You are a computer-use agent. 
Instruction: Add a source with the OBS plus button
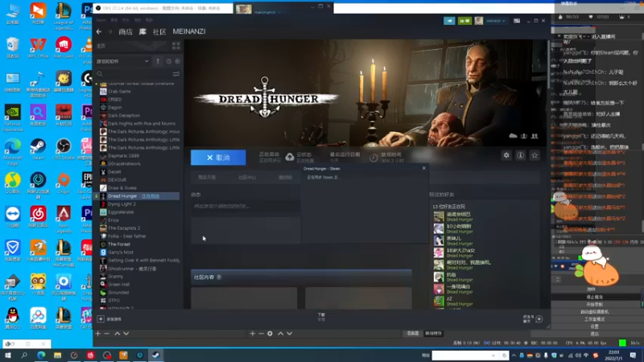tap(253, 334)
